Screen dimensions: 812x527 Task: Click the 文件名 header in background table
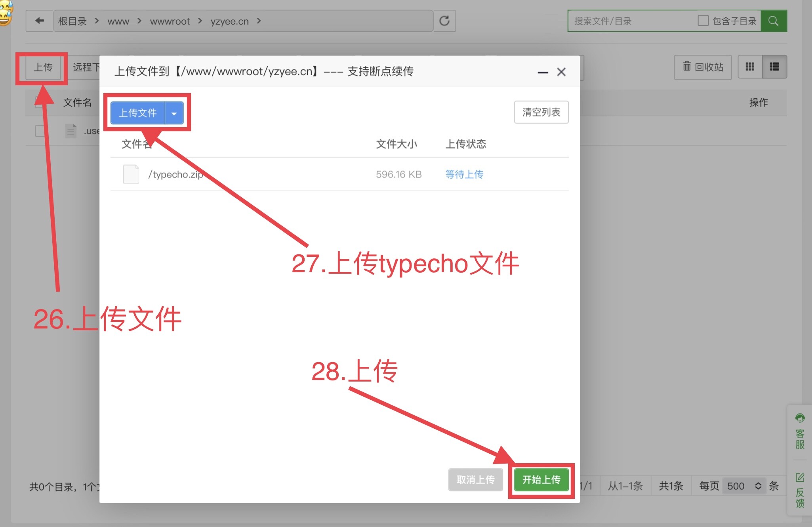pos(78,103)
